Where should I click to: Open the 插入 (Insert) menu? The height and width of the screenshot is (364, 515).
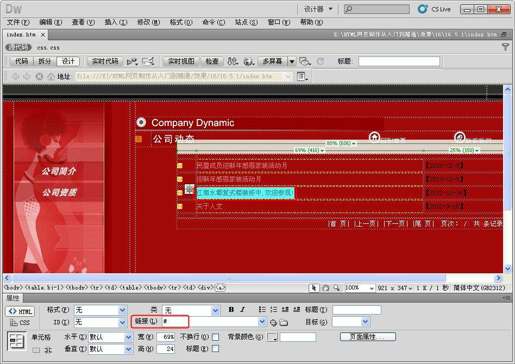[116, 22]
